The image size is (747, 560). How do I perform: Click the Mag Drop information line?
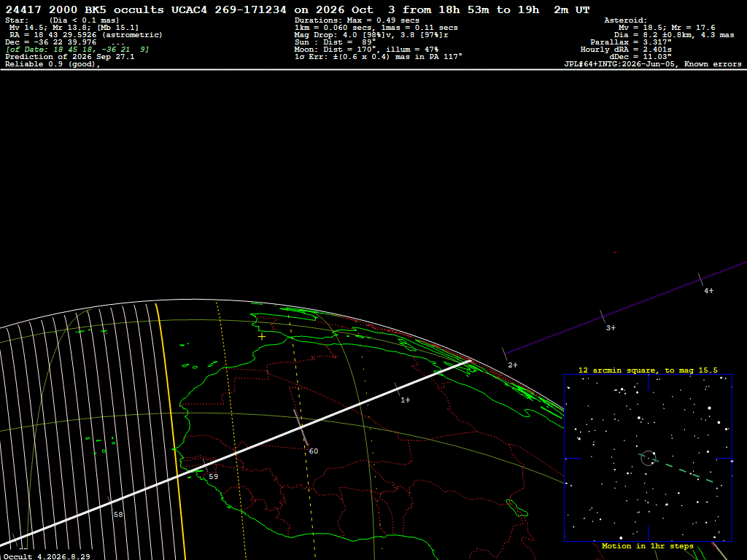pos(371,35)
